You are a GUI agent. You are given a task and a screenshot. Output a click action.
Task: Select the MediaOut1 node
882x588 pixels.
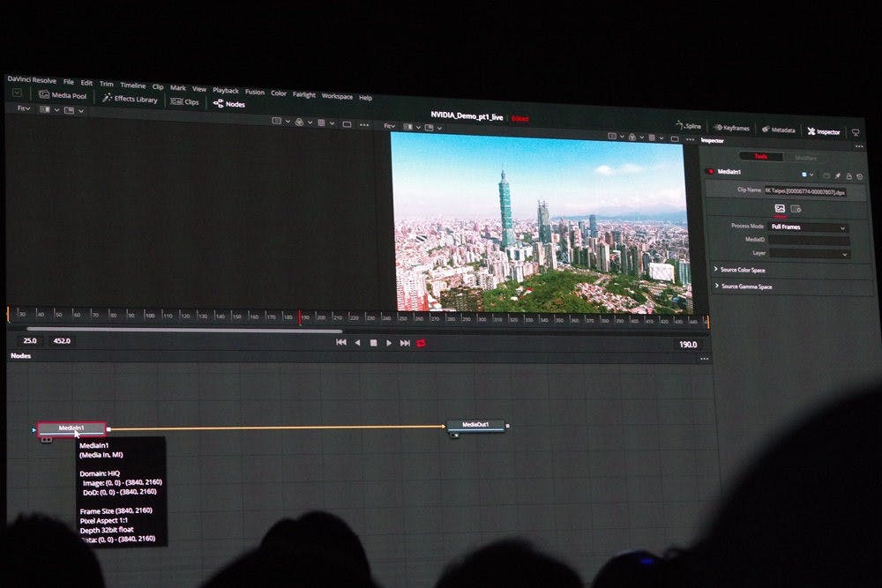(476, 425)
